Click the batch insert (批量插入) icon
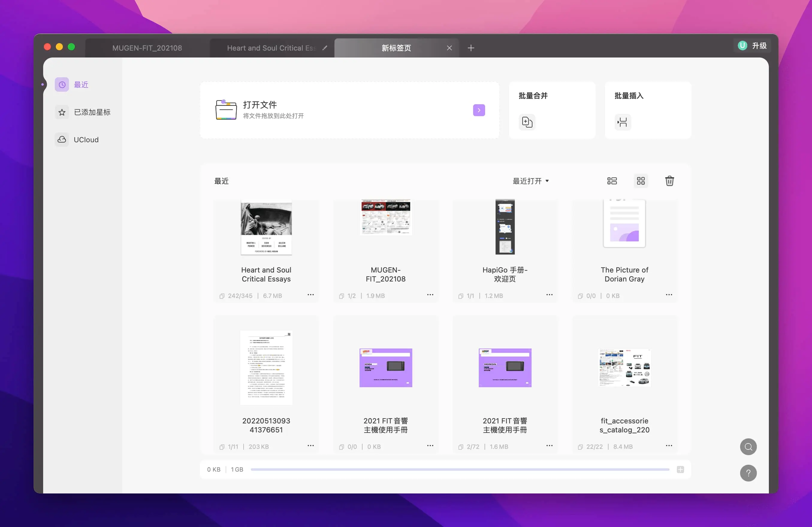The image size is (812, 527). [x=623, y=122]
